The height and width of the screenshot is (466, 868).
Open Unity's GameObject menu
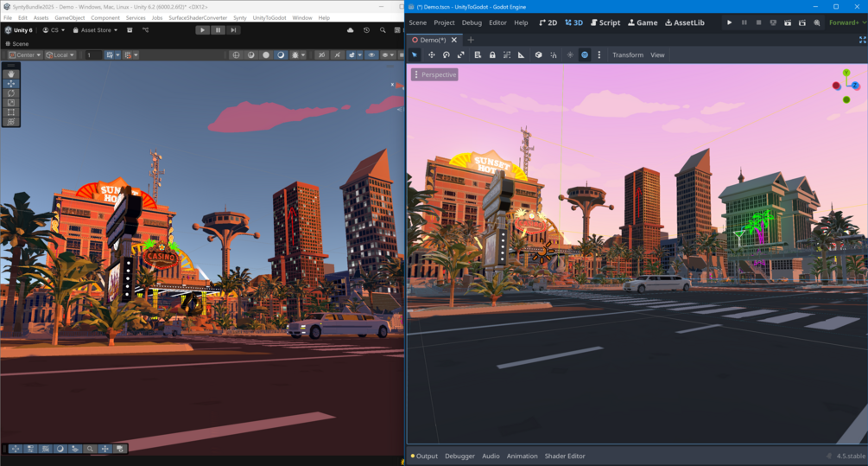(70, 18)
